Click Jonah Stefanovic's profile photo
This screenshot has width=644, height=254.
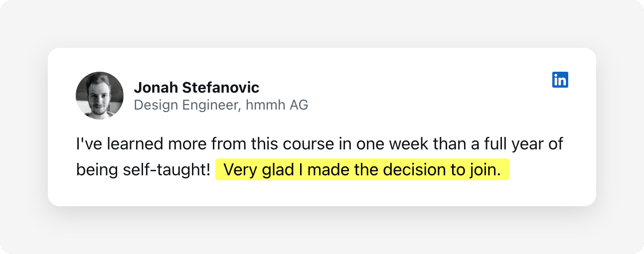pos(100,96)
